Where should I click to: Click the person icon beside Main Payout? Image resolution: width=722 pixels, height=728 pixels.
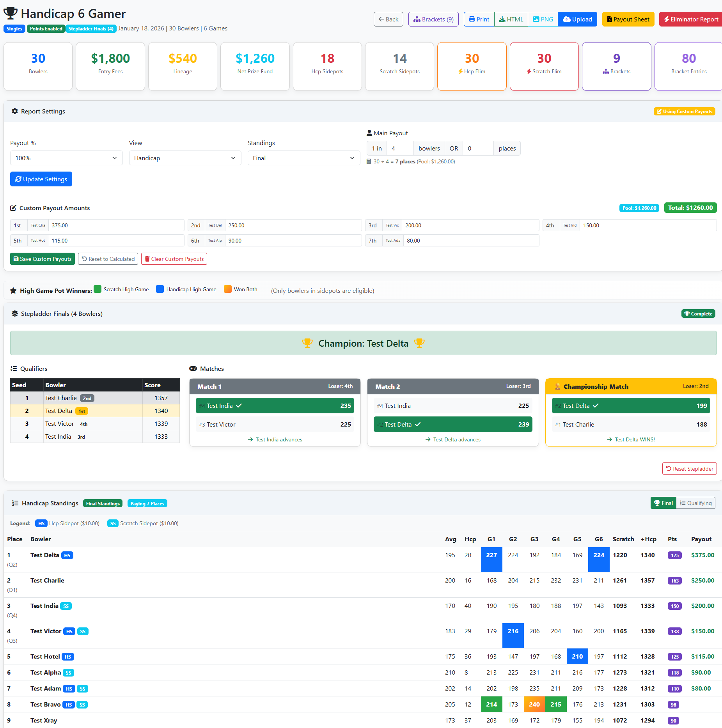369,133
